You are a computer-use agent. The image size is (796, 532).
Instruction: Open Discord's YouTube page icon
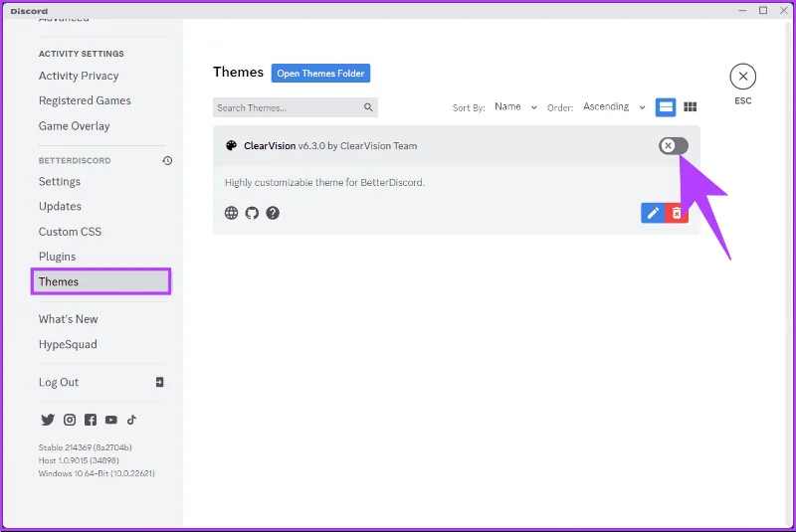click(111, 420)
